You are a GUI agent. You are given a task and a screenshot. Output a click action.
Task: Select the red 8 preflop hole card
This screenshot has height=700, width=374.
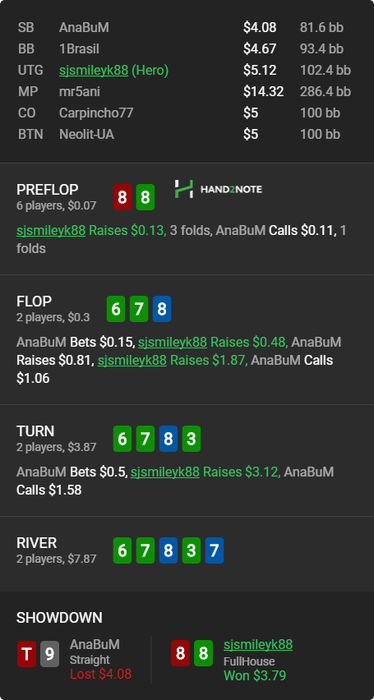tap(122, 197)
